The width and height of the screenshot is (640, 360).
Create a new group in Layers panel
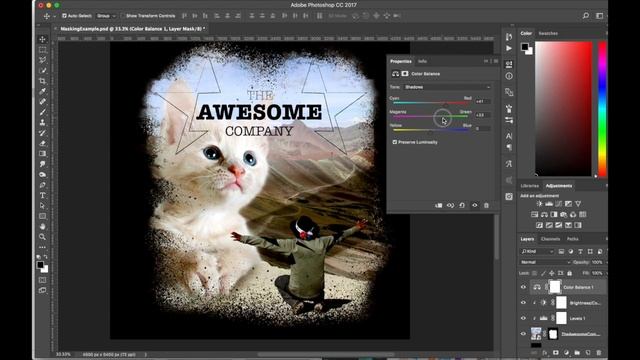(x=577, y=353)
